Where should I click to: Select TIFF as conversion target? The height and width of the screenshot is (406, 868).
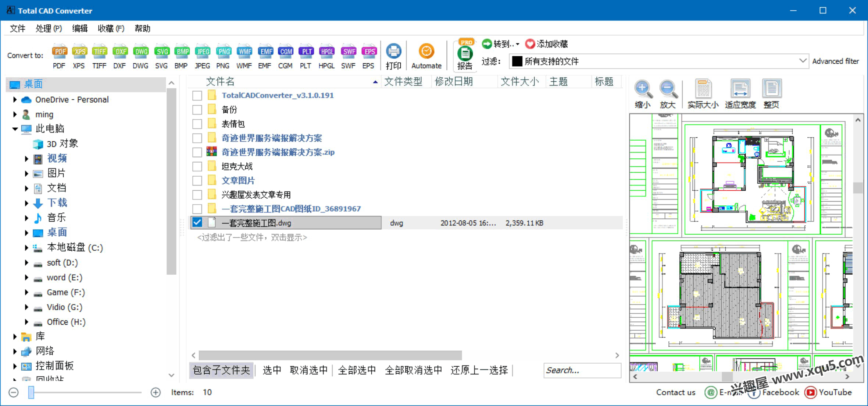99,56
